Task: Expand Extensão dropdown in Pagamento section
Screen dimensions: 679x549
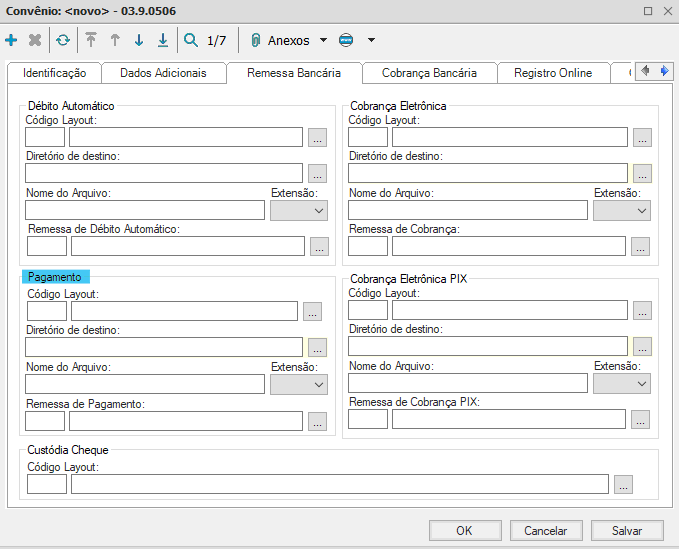Action: (x=299, y=384)
